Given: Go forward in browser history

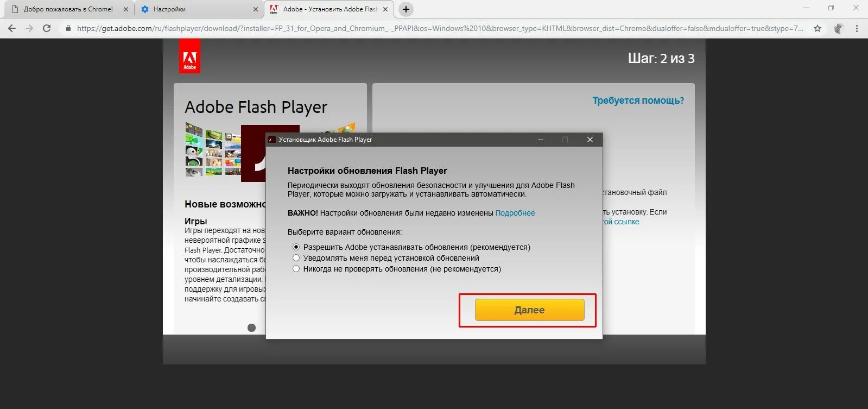Looking at the screenshot, I should pyautogui.click(x=29, y=28).
